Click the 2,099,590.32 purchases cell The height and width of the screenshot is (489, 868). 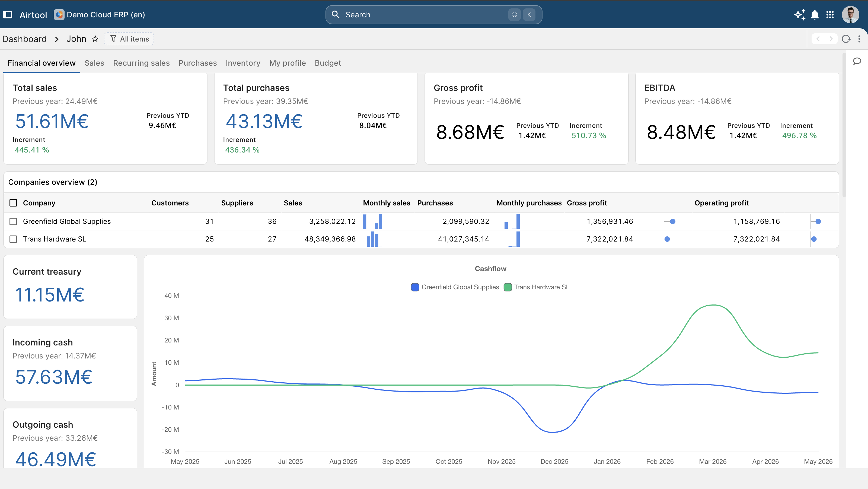(x=466, y=221)
